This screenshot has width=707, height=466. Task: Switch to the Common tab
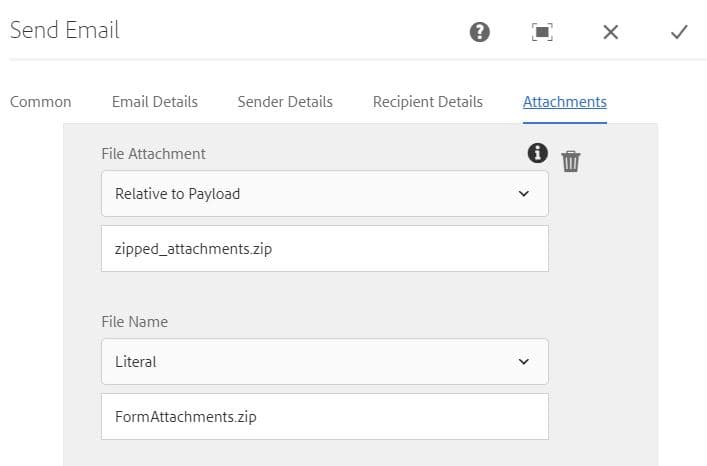[x=40, y=102]
